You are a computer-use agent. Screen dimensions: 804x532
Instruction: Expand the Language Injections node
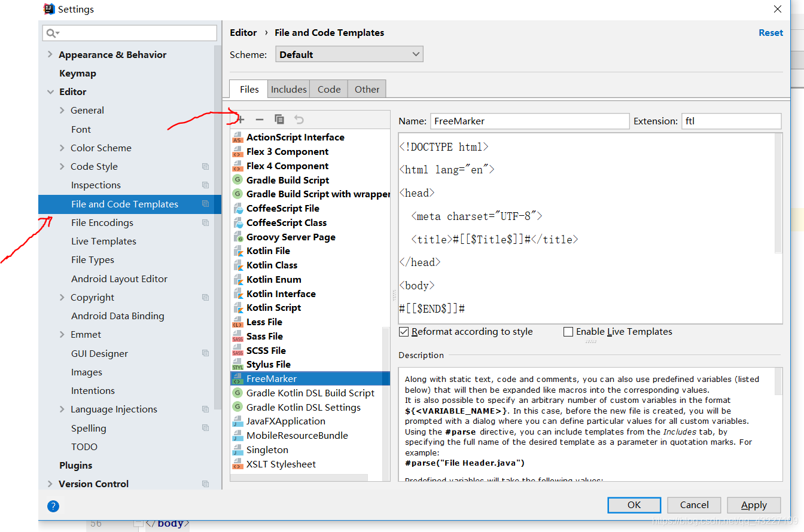[62, 409]
